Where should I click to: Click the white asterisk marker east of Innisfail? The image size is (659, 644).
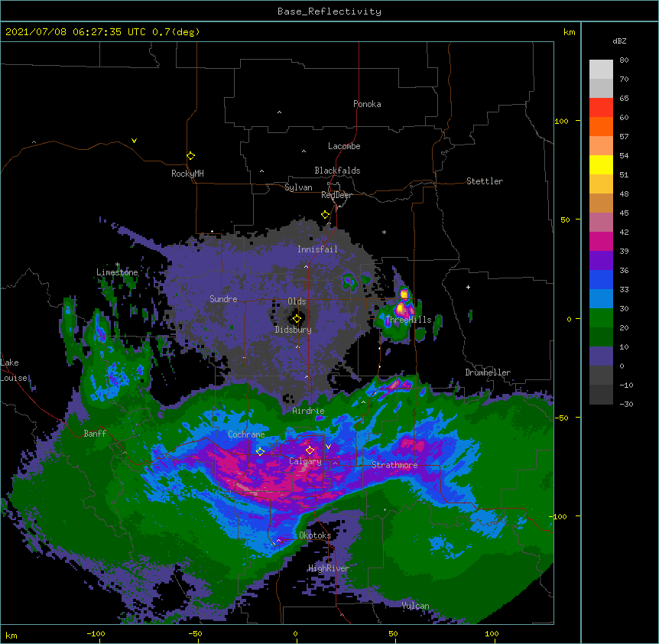pos(384,232)
